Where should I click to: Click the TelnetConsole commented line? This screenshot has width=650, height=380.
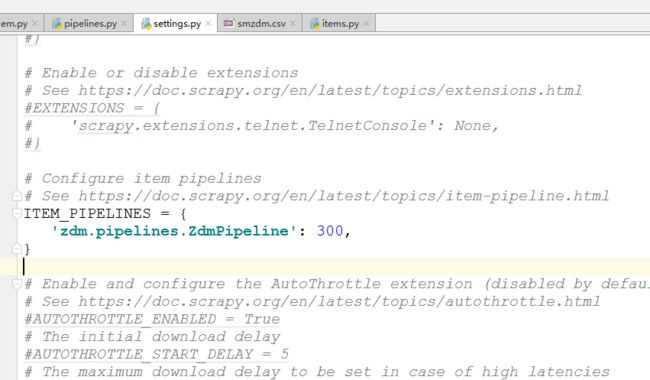click(262, 126)
